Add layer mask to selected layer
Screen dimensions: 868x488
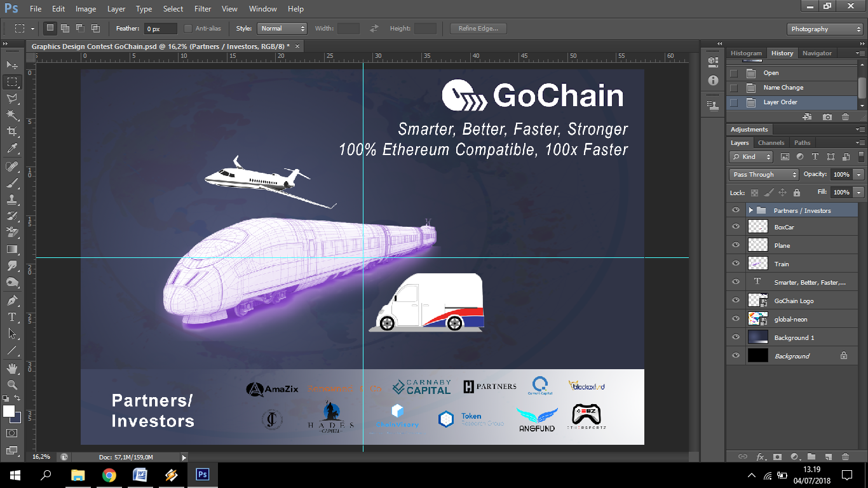coord(777,457)
